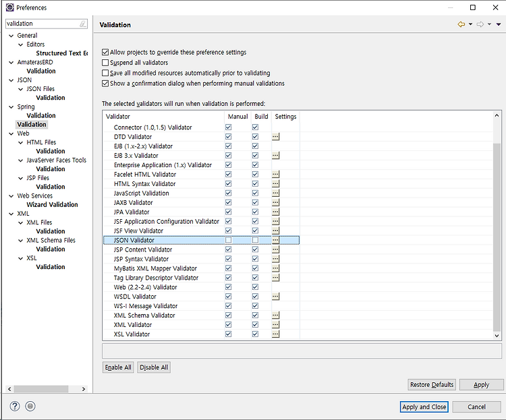Open settings for JSON Validator

pyautogui.click(x=275, y=240)
